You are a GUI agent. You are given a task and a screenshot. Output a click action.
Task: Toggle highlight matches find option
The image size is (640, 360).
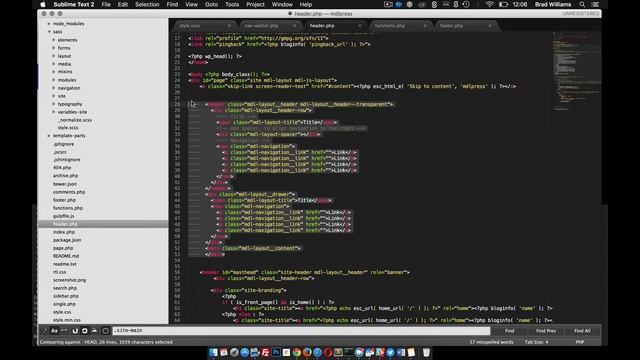[105, 331]
